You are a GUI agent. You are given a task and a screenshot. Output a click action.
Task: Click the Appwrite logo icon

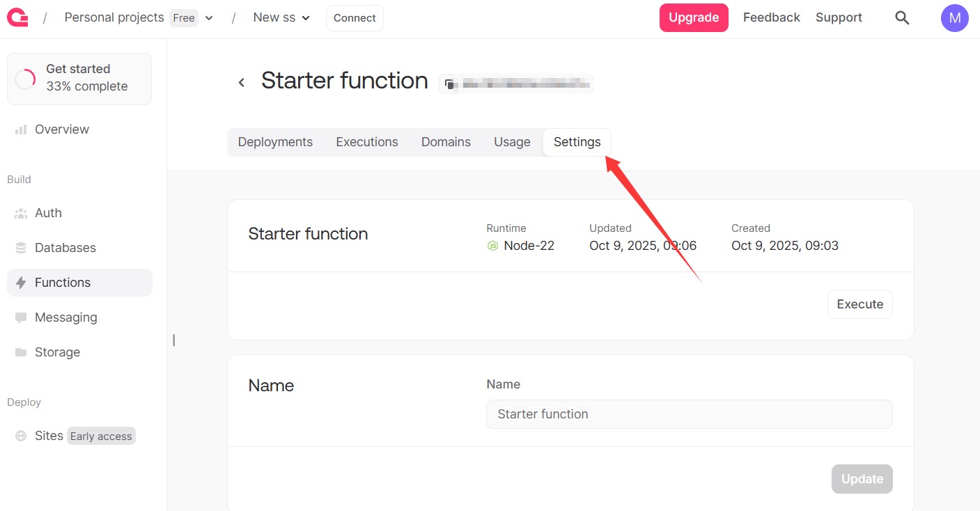click(17, 18)
